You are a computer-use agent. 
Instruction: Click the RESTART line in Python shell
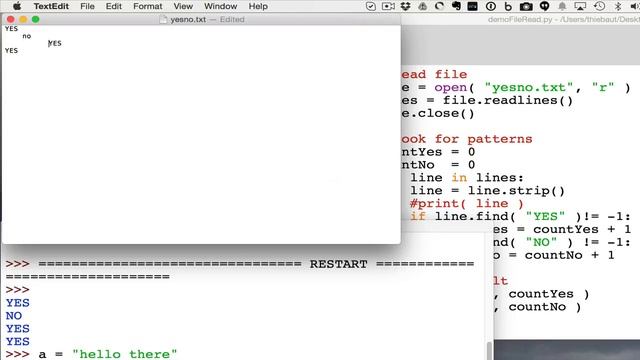(240, 264)
